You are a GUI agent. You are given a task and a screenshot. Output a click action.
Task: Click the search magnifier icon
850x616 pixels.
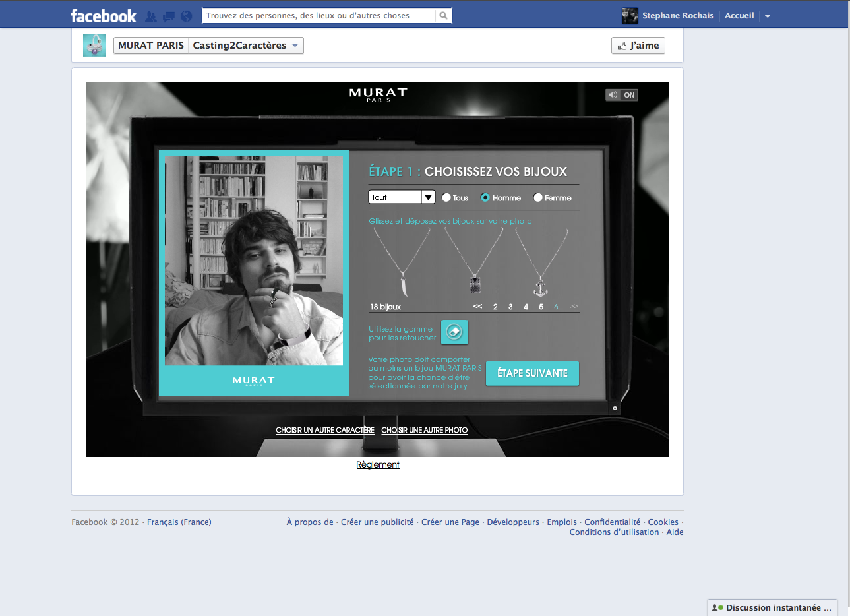pyautogui.click(x=444, y=15)
